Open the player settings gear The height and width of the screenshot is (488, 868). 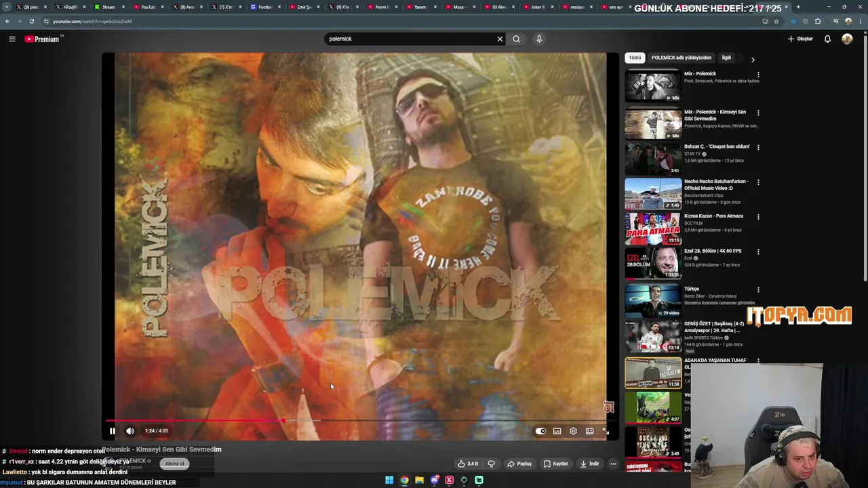coord(573,431)
